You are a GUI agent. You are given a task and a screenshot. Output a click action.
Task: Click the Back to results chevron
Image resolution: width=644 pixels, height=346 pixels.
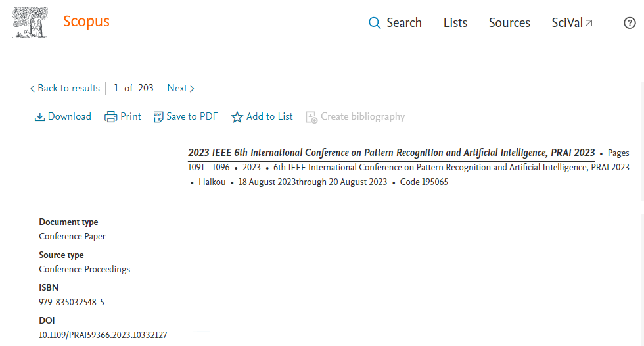(x=32, y=89)
